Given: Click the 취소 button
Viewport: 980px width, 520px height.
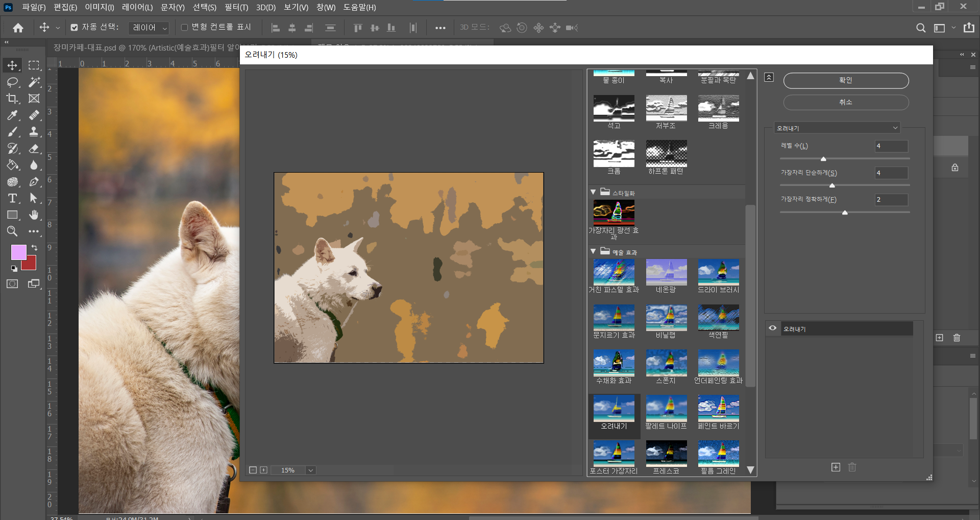Looking at the screenshot, I should [x=846, y=102].
